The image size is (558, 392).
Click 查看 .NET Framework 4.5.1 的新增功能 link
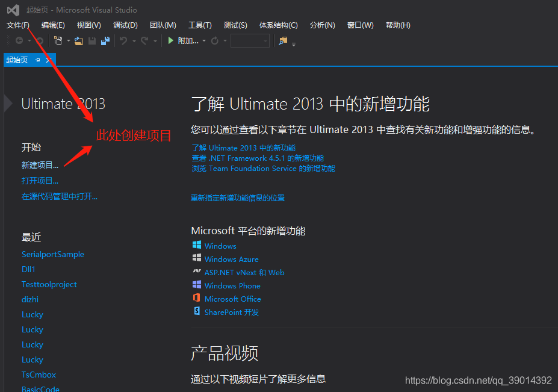point(258,158)
